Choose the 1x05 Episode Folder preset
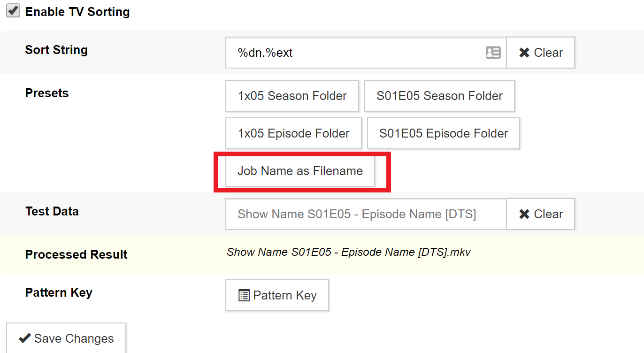Screen dimensions: 644x353 click(293, 133)
